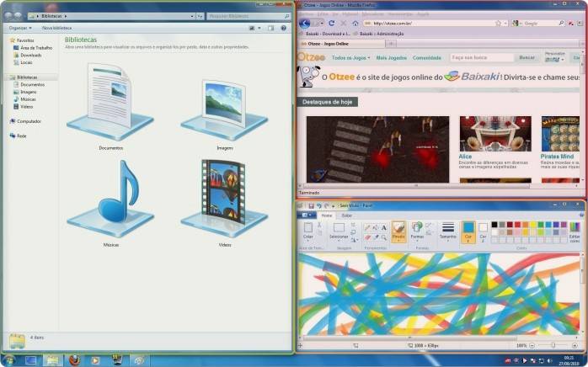Click the search magnifier in Firefox search box
Screen dimensions: 588x367
pos(561,24)
